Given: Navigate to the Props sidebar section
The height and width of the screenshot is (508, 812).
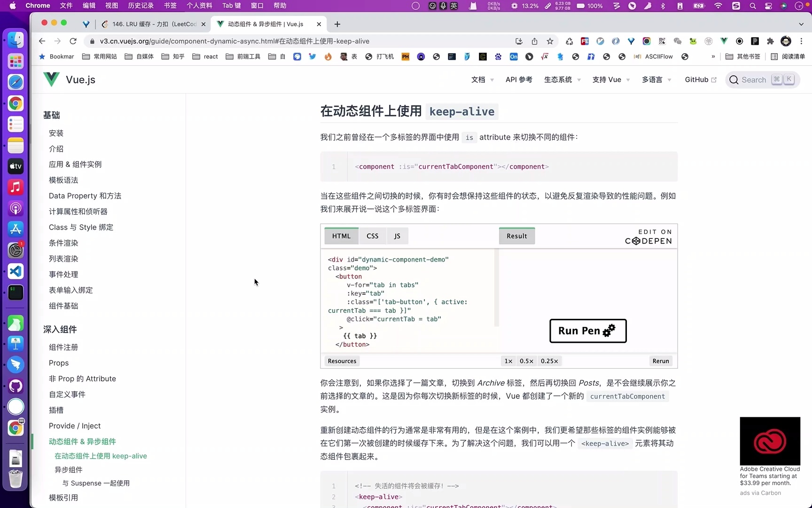Looking at the screenshot, I should [x=58, y=363].
